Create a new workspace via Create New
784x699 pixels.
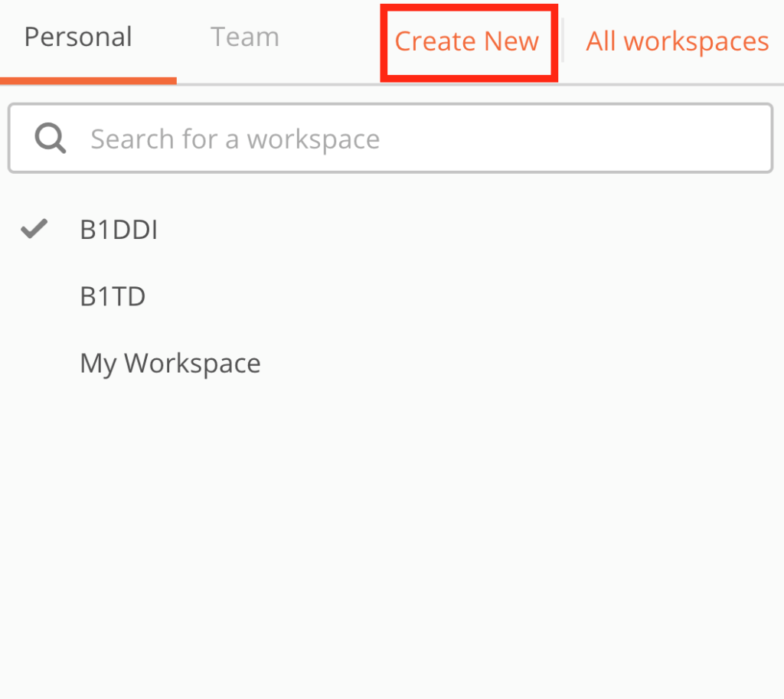(x=467, y=41)
